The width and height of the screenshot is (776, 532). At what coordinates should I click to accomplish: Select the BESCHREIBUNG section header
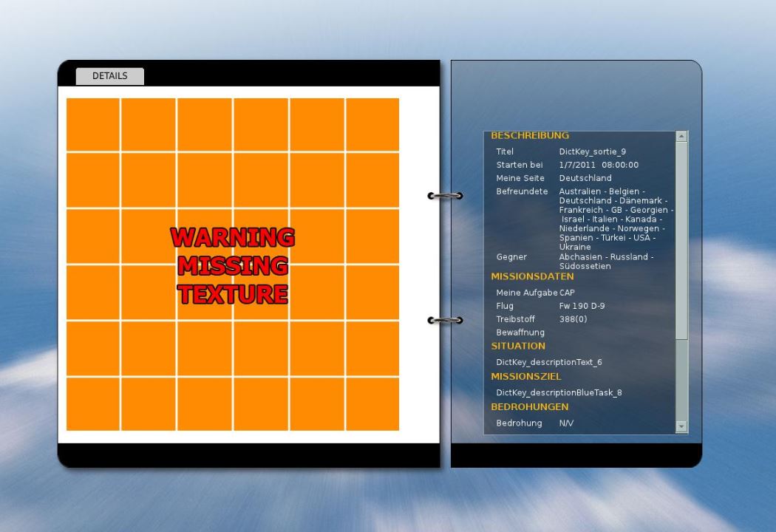click(530, 136)
